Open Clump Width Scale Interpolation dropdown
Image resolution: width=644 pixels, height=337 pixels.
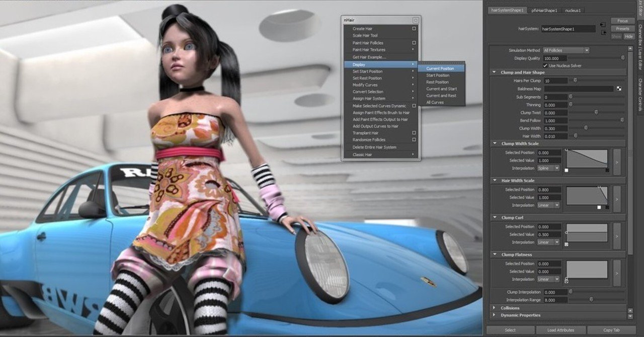pos(548,168)
